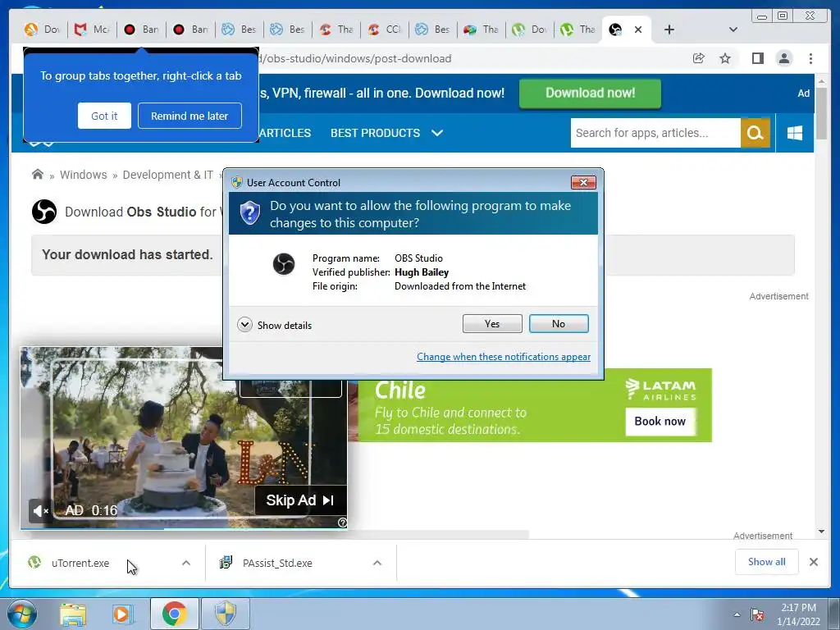Switch to the CCl tab

[385, 30]
